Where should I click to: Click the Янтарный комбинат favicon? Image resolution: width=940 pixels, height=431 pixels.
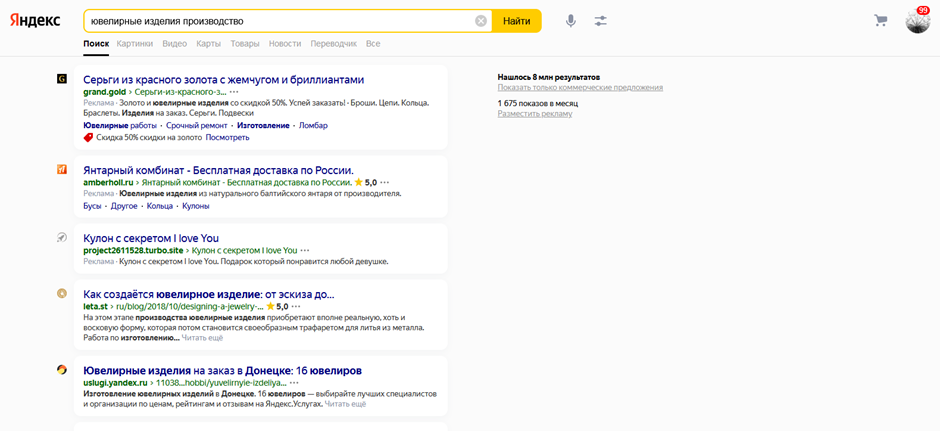point(61,169)
